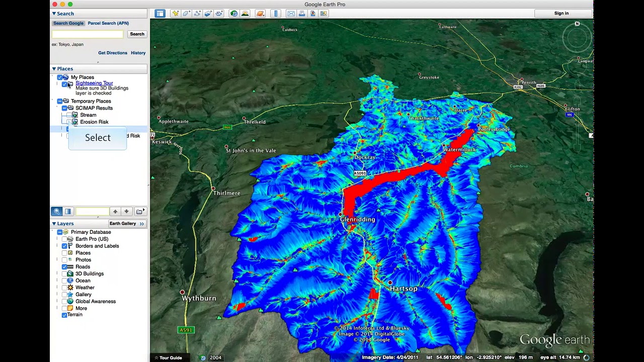The image size is (644, 362).
Task: Add a placemark with the pushpin tool
Action: (175, 14)
